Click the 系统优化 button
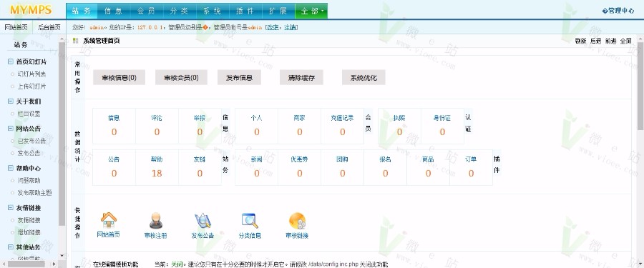This screenshot has width=644, height=268. click(364, 78)
